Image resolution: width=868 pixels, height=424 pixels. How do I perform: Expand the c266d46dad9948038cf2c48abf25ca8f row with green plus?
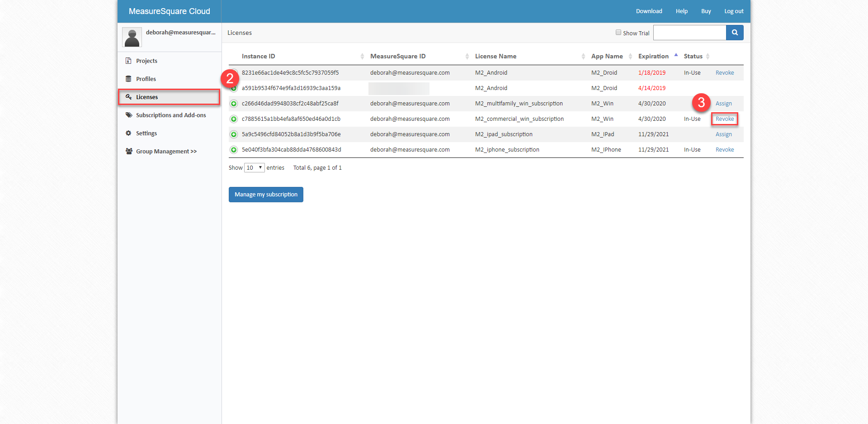point(234,104)
